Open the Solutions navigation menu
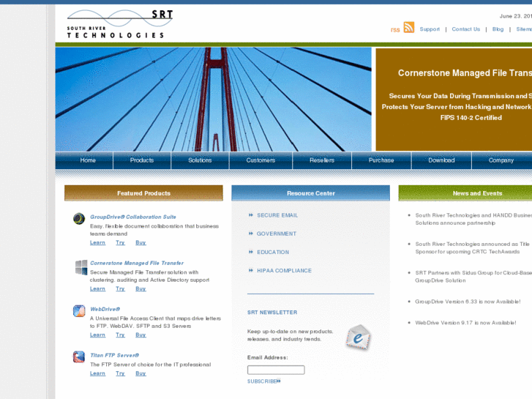 click(x=200, y=160)
